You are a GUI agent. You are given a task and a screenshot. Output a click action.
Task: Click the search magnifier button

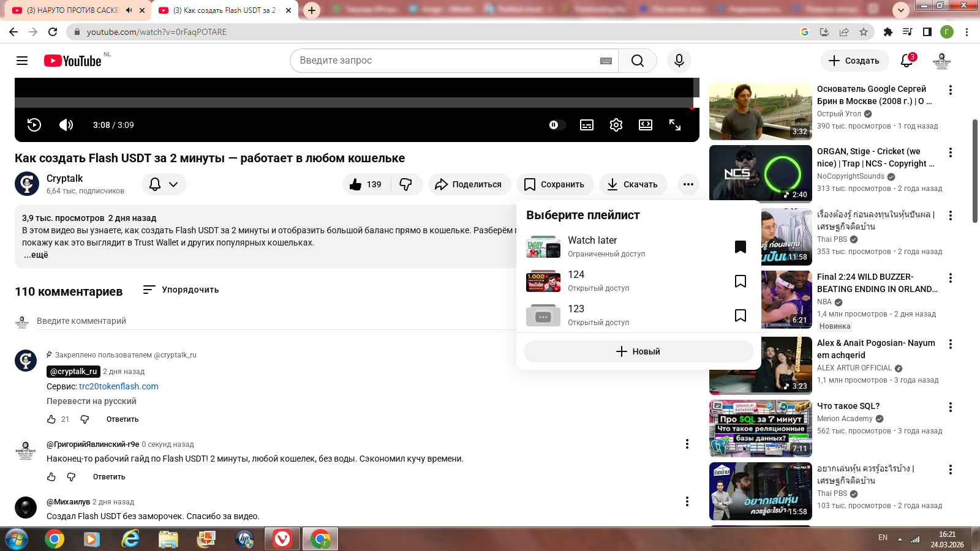point(638,61)
